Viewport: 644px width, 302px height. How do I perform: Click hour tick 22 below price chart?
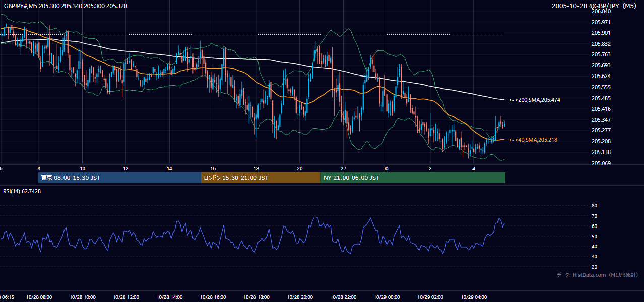[343, 168]
